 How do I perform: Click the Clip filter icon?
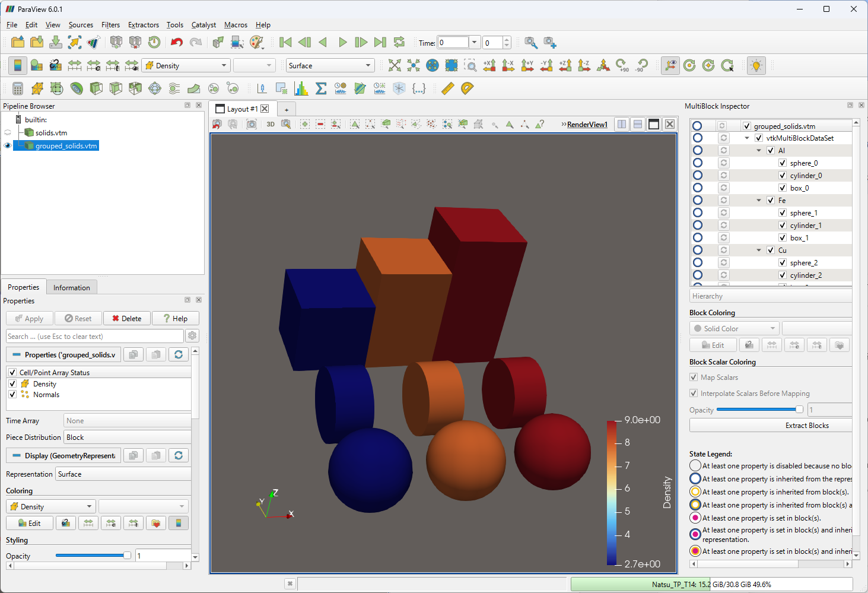pos(96,88)
